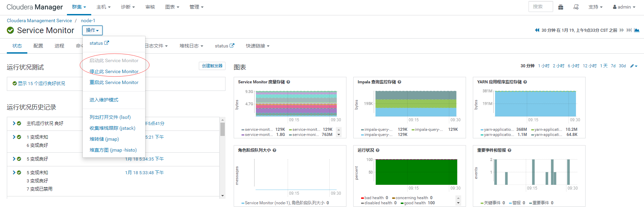Click the good health green legend entry
The image size is (644, 207).
pyautogui.click(x=418, y=203)
